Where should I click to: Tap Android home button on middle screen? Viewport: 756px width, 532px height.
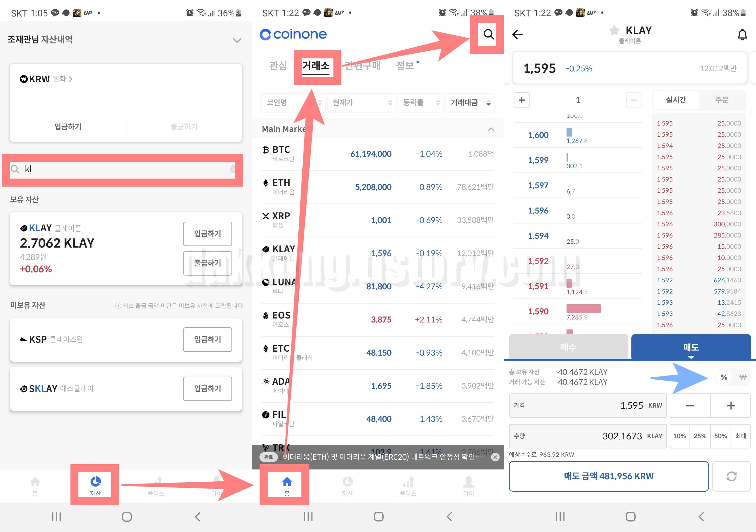tap(378, 517)
